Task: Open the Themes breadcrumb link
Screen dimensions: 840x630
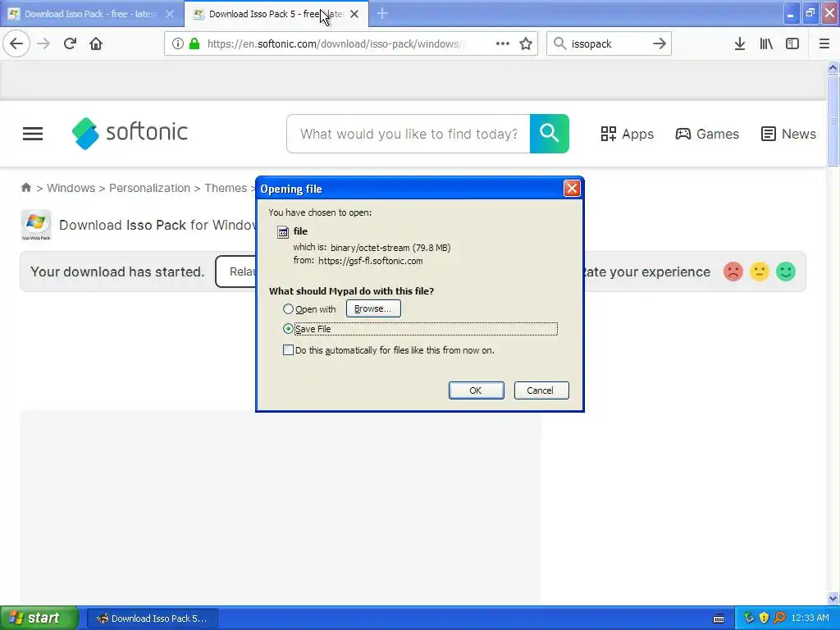Action: click(226, 188)
